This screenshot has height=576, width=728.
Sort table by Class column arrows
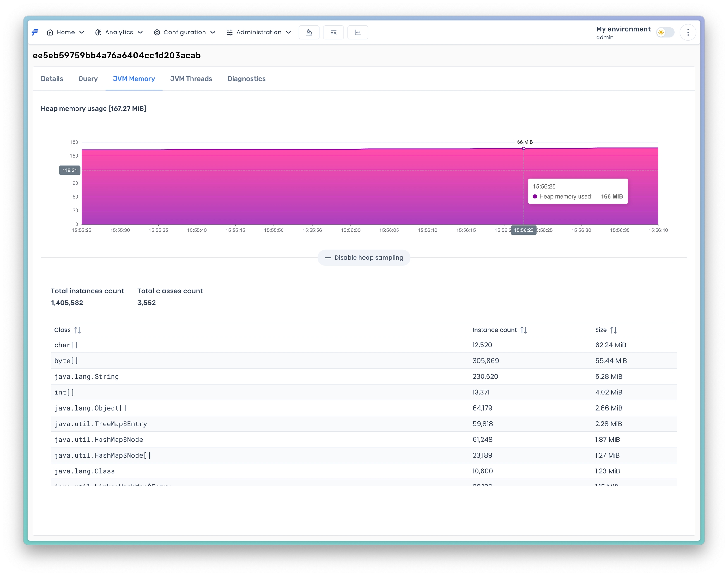click(77, 330)
